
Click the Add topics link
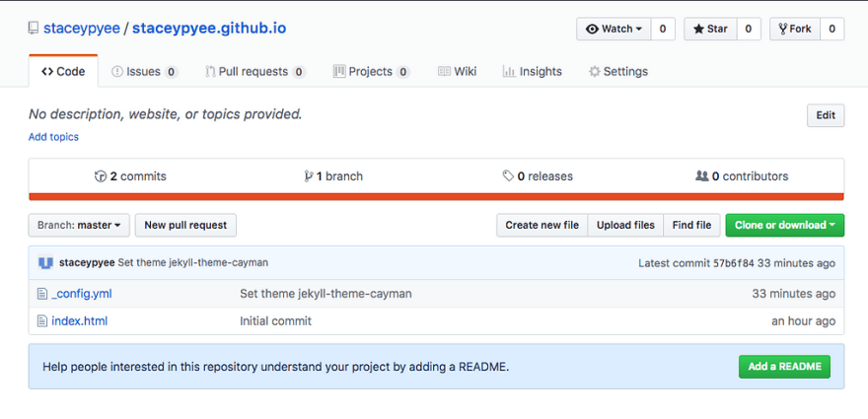[53, 137]
